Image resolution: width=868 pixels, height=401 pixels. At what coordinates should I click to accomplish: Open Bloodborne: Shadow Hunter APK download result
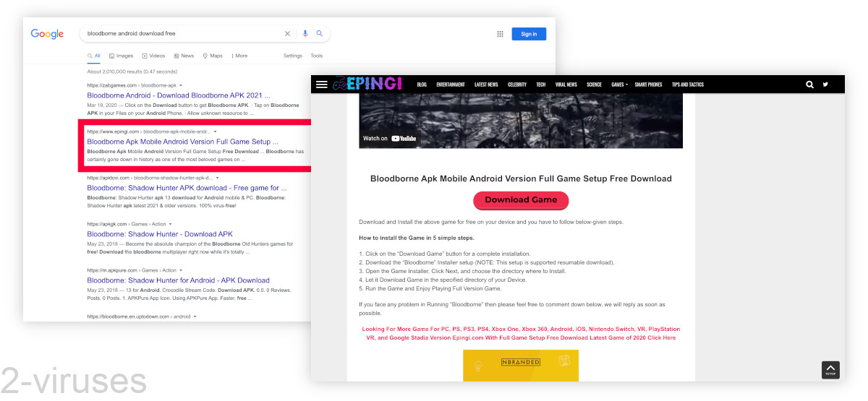pyautogui.click(x=187, y=188)
